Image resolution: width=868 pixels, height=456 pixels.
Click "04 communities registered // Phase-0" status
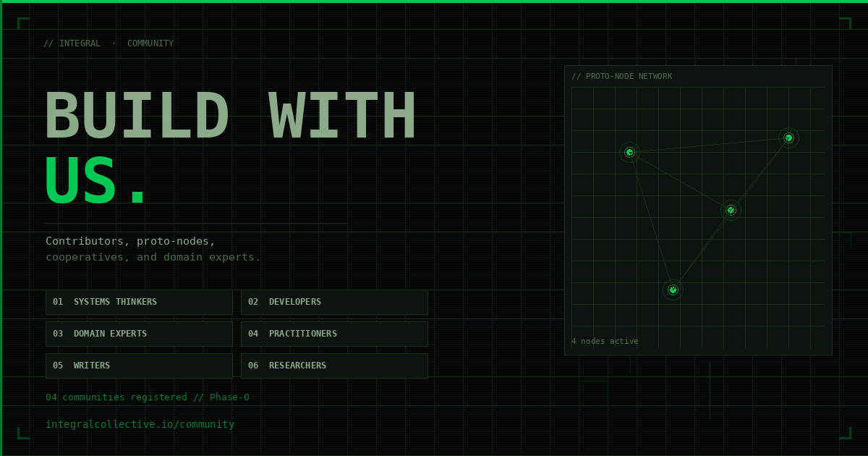[x=148, y=397]
